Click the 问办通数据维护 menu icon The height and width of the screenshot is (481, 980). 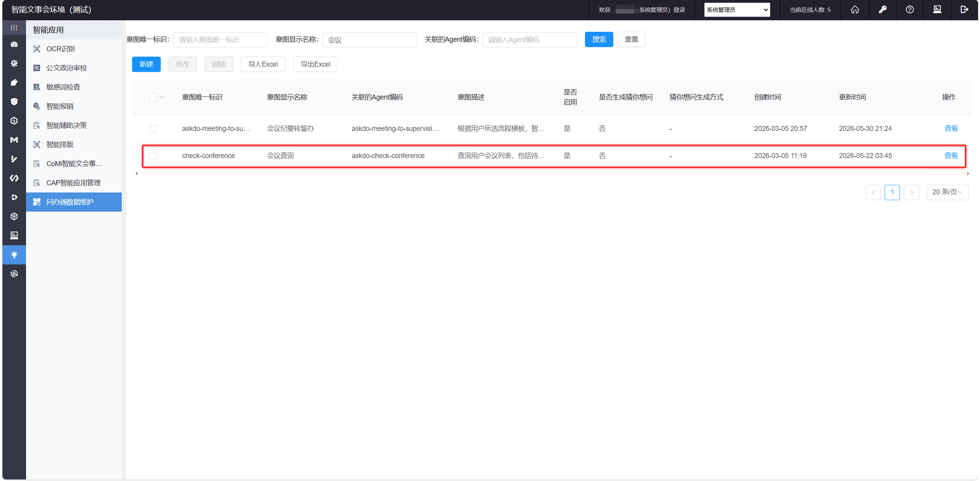click(x=37, y=202)
